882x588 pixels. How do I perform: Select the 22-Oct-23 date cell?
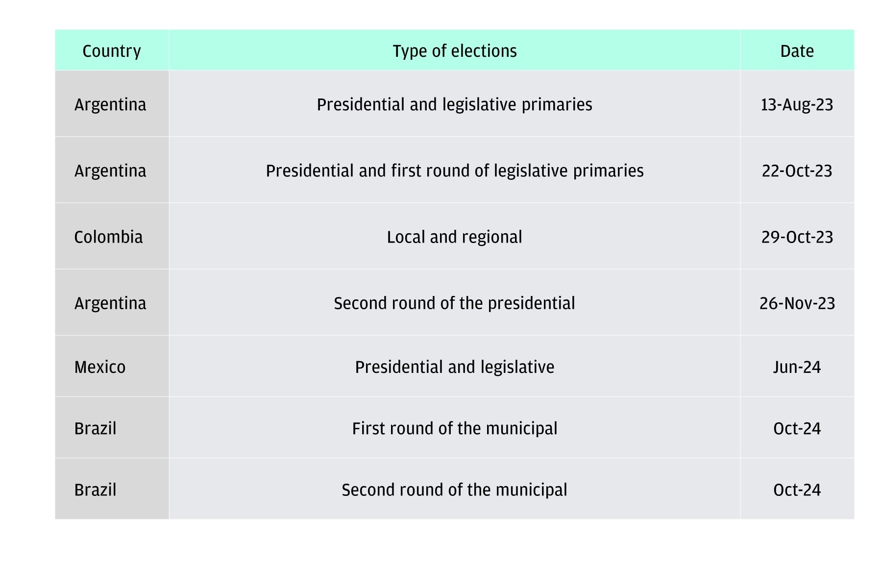point(797,170)
